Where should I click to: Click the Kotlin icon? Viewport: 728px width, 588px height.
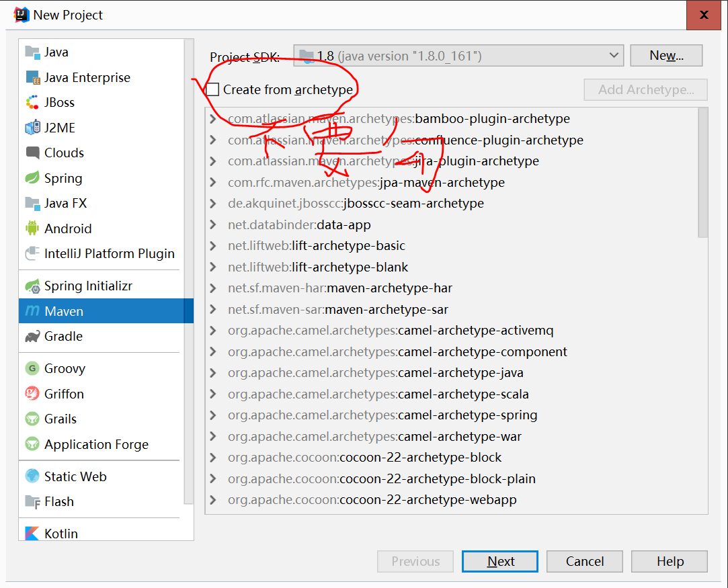[32, 534]
